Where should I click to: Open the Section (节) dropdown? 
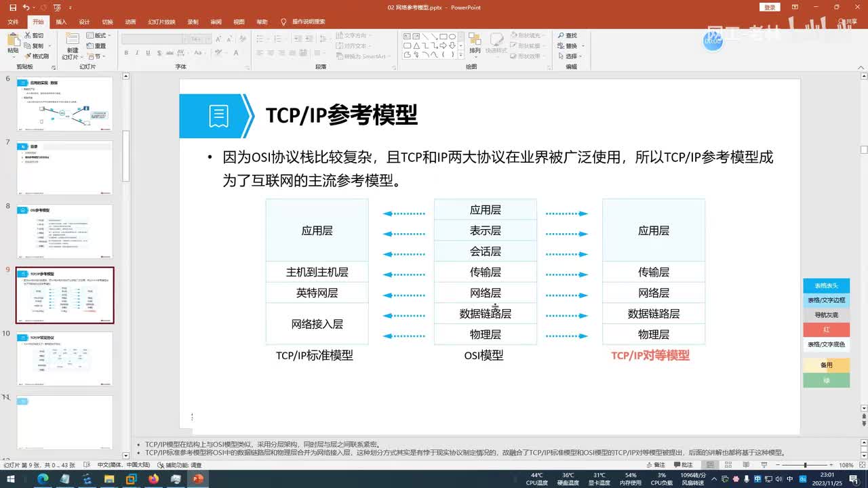[x=97, y=56]
